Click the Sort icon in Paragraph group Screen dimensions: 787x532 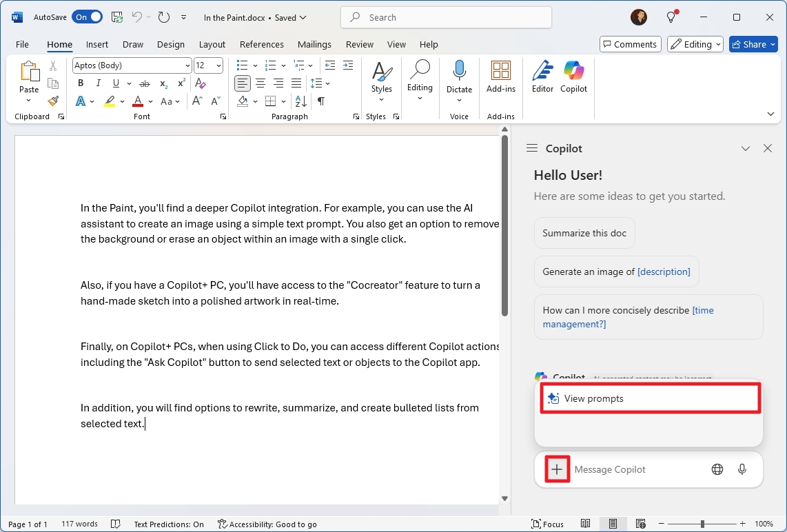[x=300, y=101]
